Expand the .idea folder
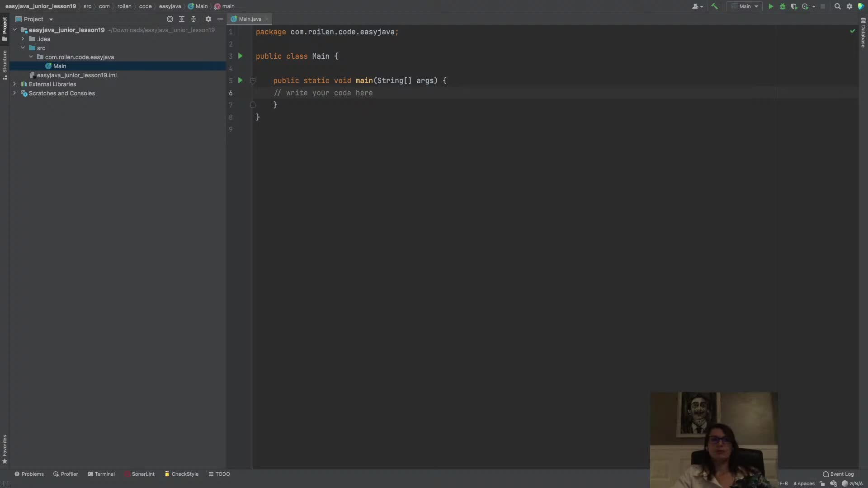The image size is (868, 488). pos(23,39)
